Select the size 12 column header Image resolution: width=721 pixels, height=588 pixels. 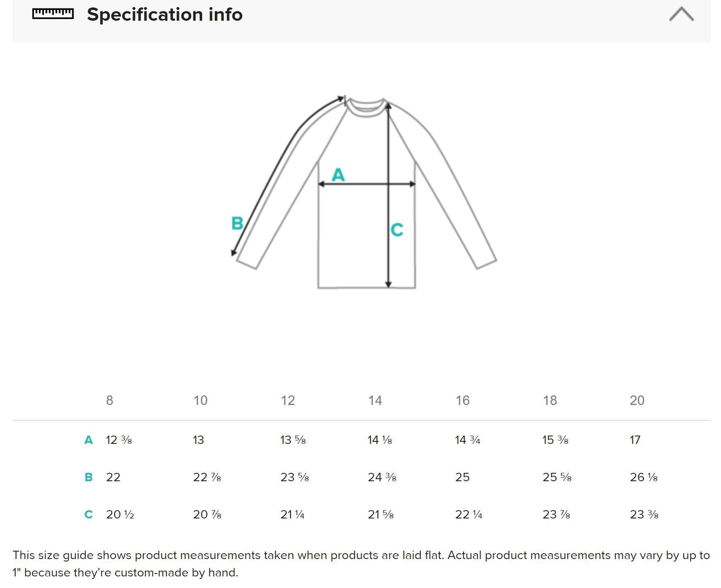[288, 400]
